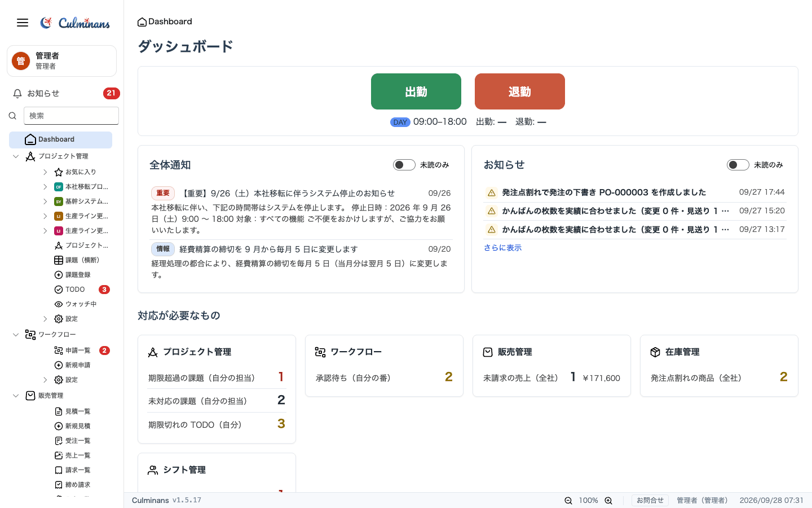Screen dimensions: 812x508
Task: Open 請求一覧 icon item
Action: 72,470
